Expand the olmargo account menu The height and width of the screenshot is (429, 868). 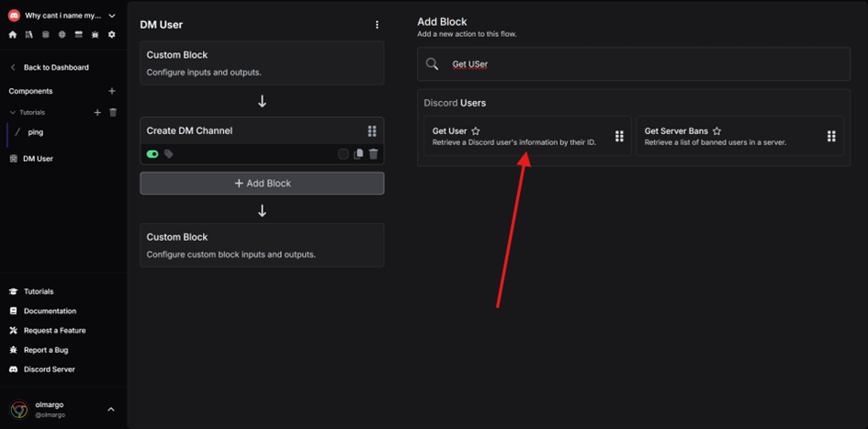[111, 410]
